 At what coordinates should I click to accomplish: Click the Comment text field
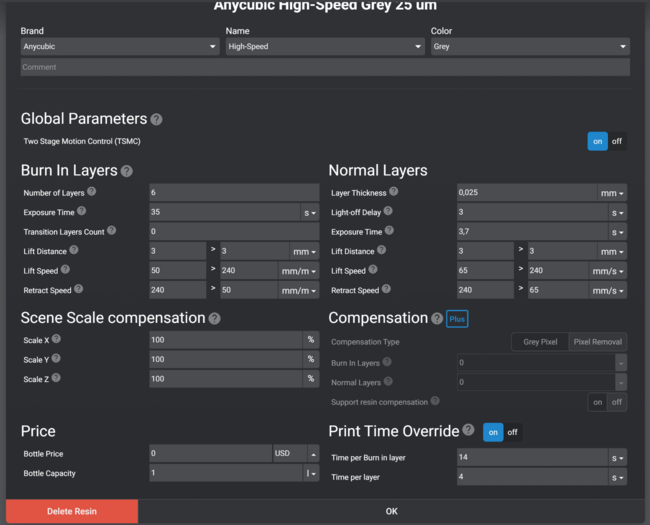(x=325, y=67)
